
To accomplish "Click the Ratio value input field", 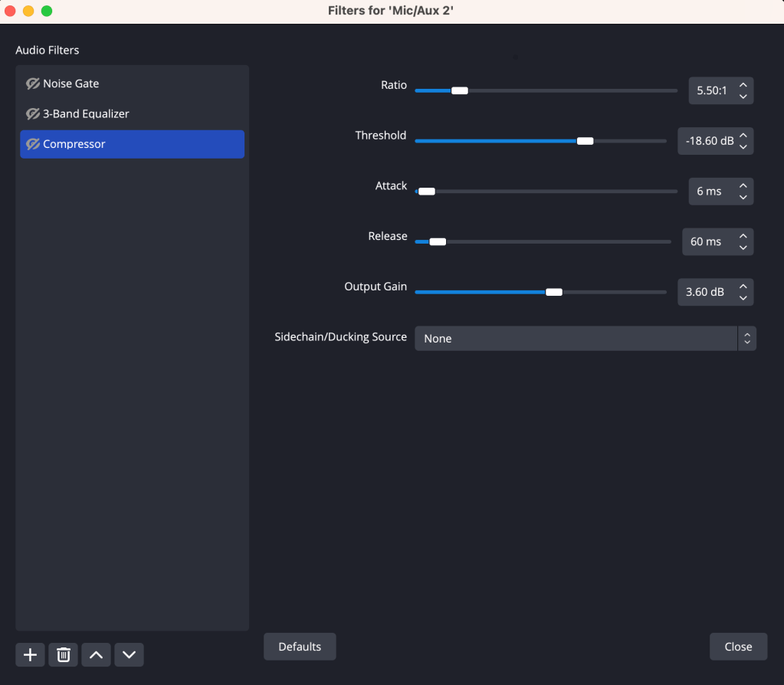I will coord(711,90).
